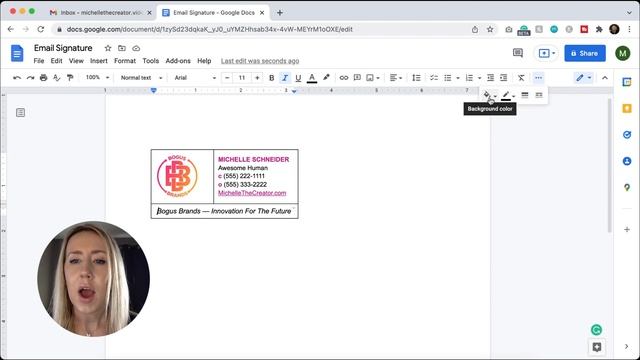Viewport: 640px width, 360px height.
Task: Open Calendar in the side panel
Action: (627, 82)
